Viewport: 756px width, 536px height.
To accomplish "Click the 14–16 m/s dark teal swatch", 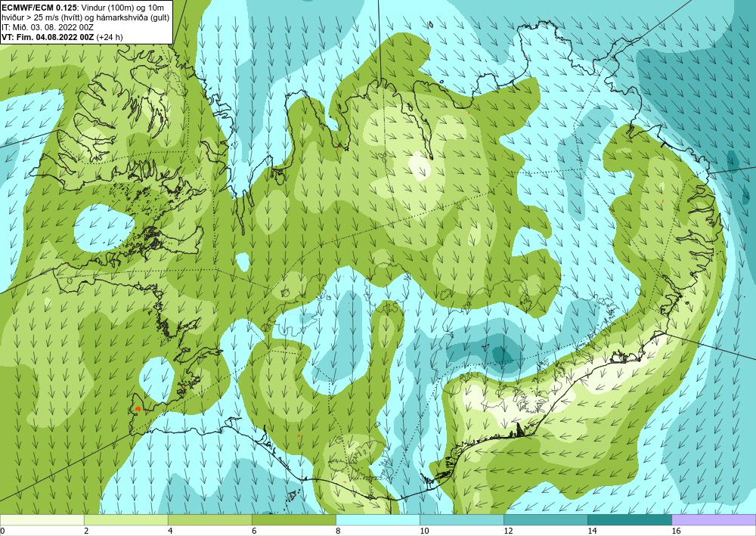I will click(630, 520).
